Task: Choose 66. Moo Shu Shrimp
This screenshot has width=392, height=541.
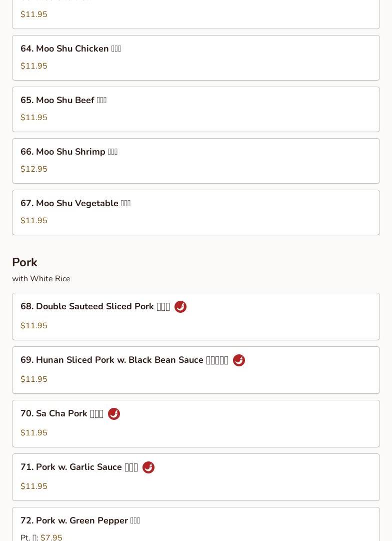Action: (196, 161)
